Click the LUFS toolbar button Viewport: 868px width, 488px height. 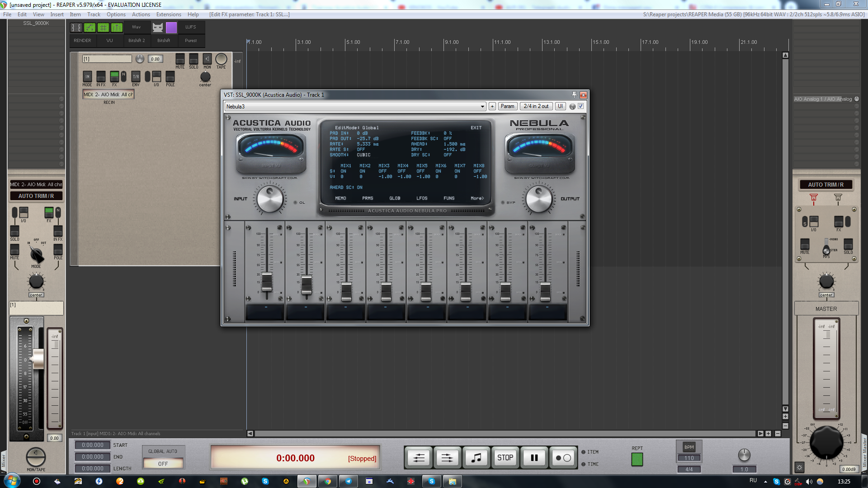pyautogui.click(x=191, y=27)
